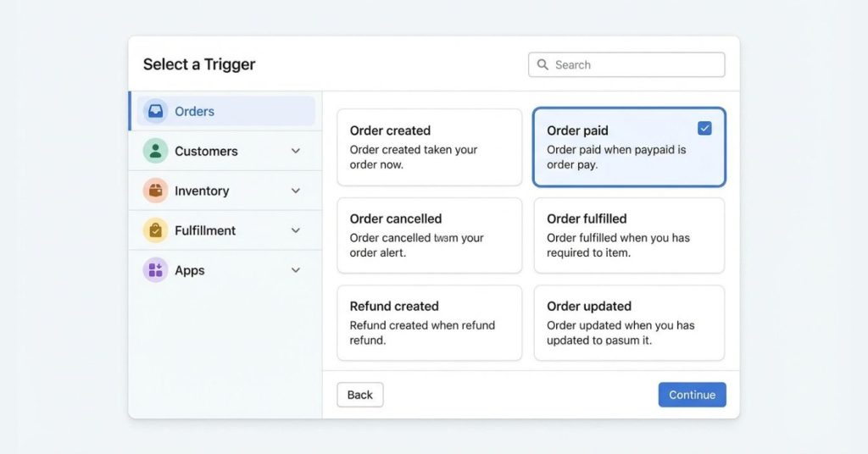This screenshot has width=868, height=454.
Task: Click the Customers person icon
Action: [155, 151]
